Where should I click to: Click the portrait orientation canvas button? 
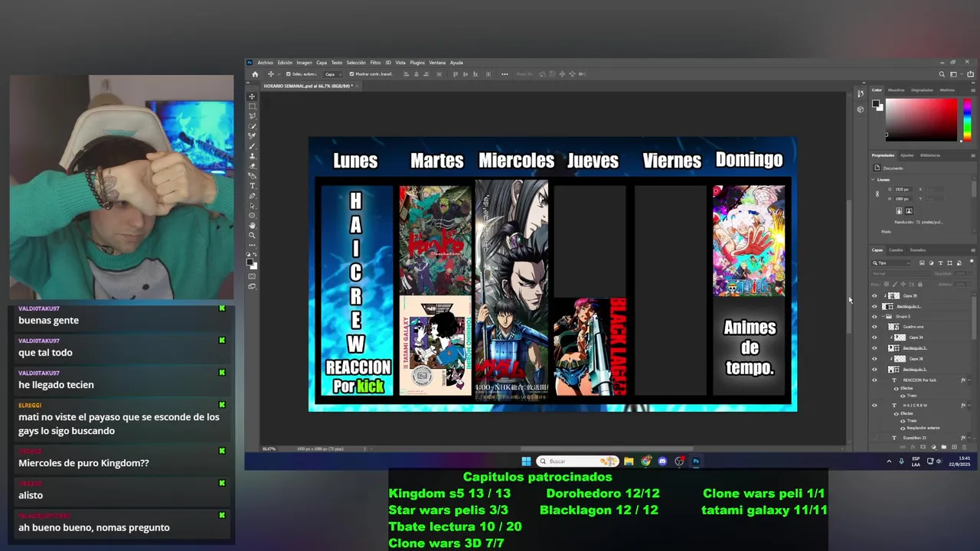click(899, 210)
